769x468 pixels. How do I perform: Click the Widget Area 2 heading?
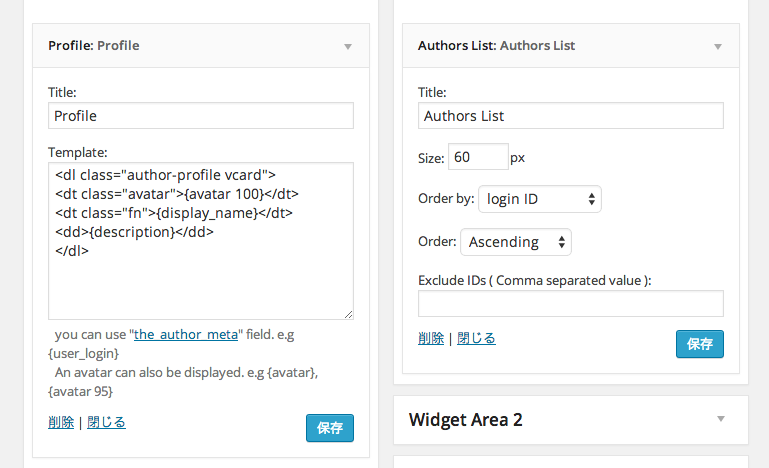point(466,420)
